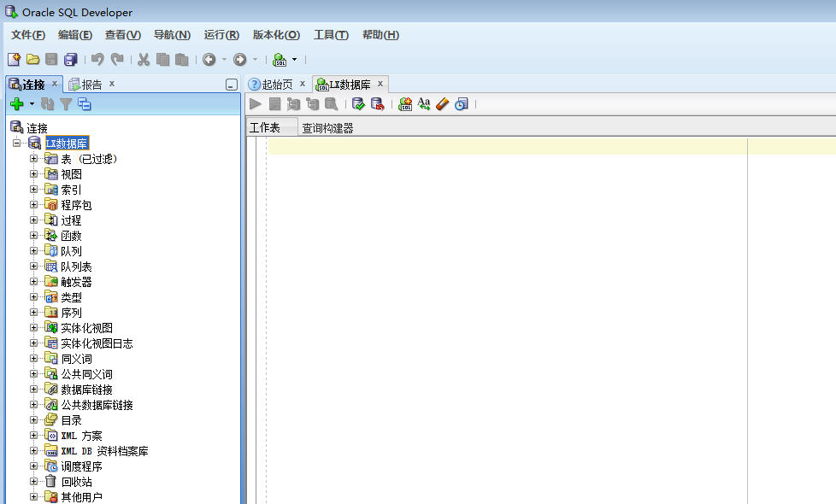Expand the 程序包 node

[x=33, y=204]
